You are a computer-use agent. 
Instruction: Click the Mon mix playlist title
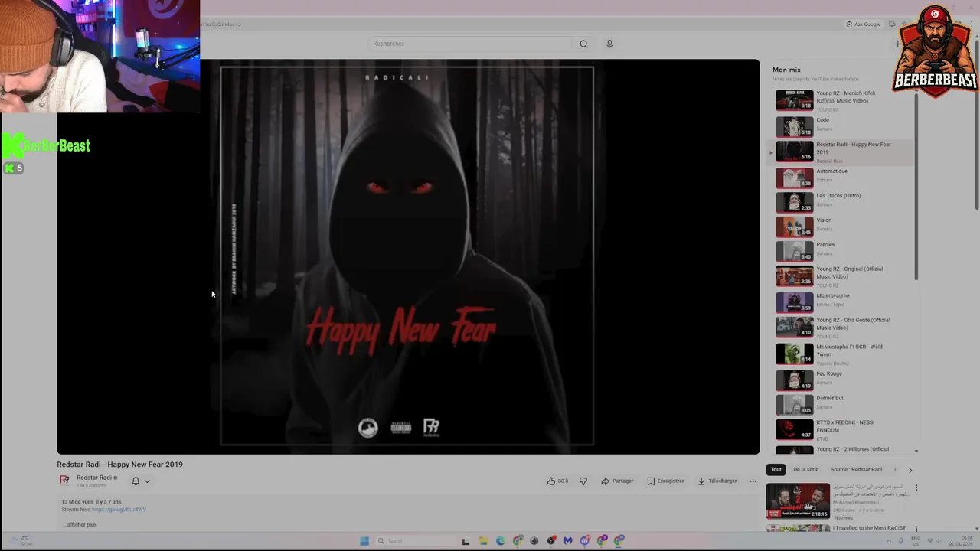click(786, 70)
